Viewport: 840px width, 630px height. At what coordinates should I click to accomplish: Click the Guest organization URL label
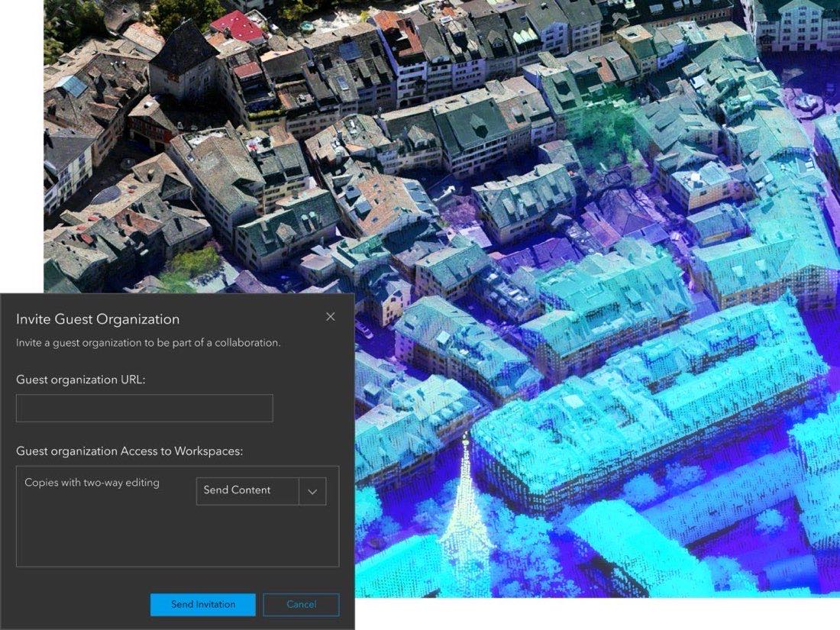(x=80, y=380)
